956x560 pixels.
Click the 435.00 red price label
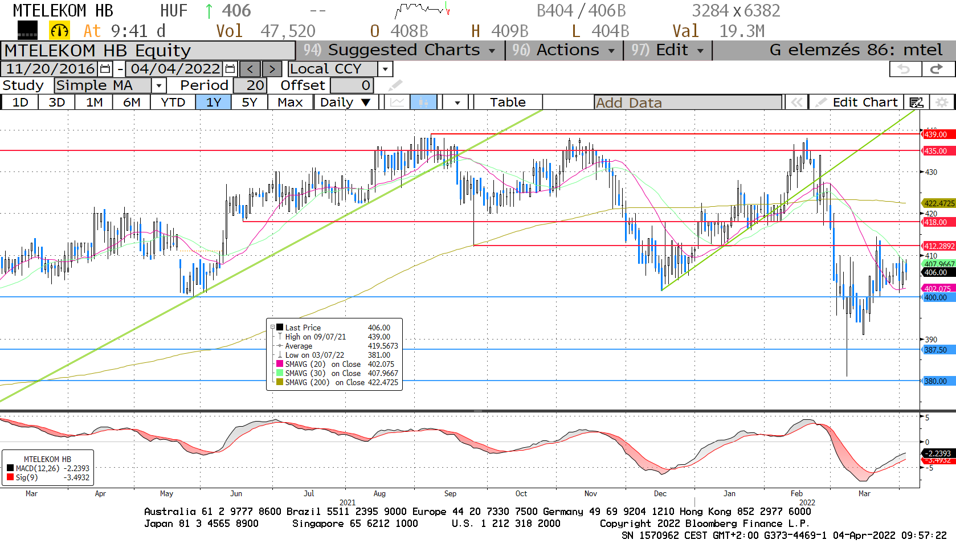coord(937,151)
